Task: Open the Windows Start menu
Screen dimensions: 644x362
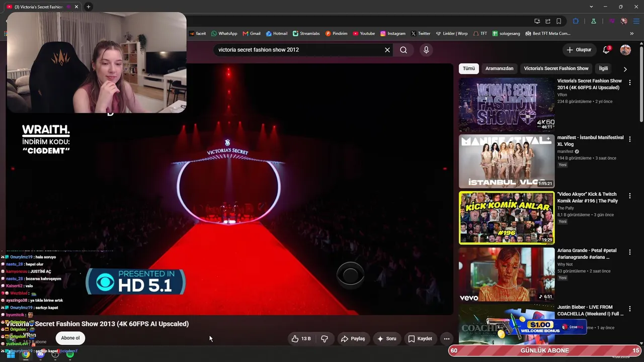Action: (11, 354)
